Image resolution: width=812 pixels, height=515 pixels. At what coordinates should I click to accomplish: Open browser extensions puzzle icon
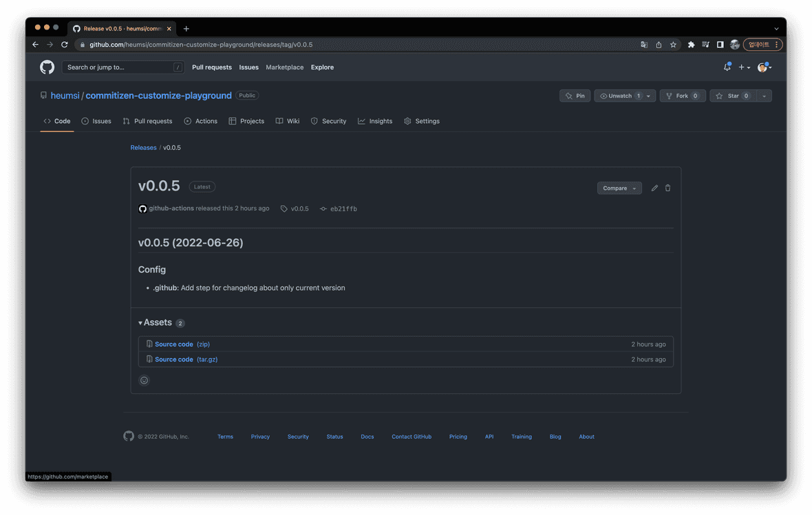pos(691,45)
